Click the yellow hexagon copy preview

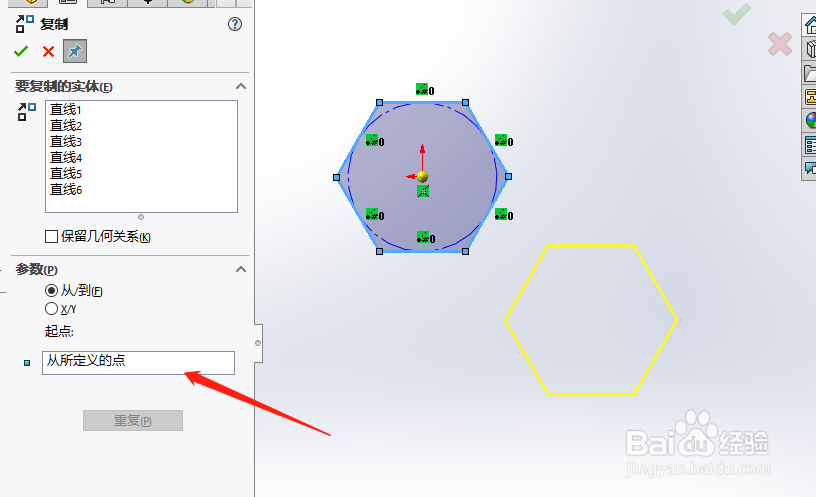pos(591,320)
